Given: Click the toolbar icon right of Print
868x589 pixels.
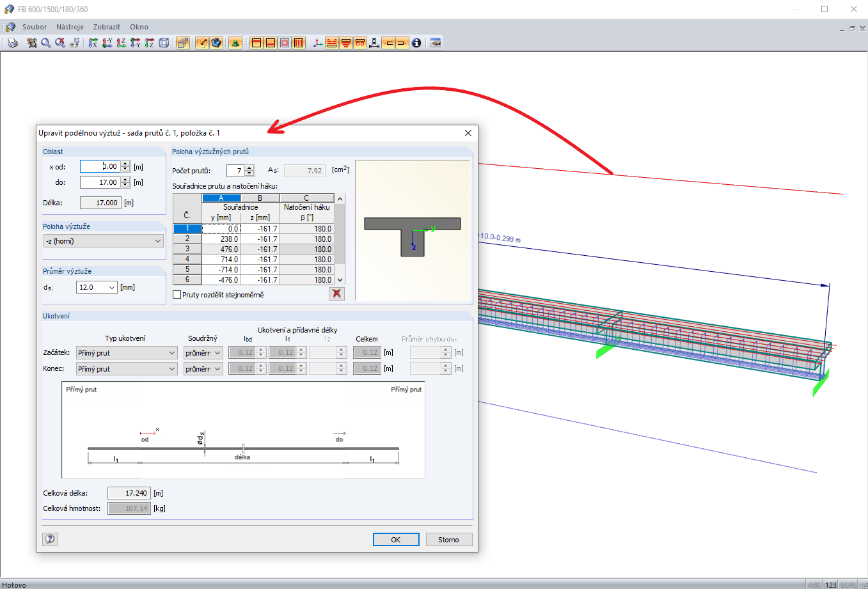Looking at the screenshot, I should tap(32, 43).
